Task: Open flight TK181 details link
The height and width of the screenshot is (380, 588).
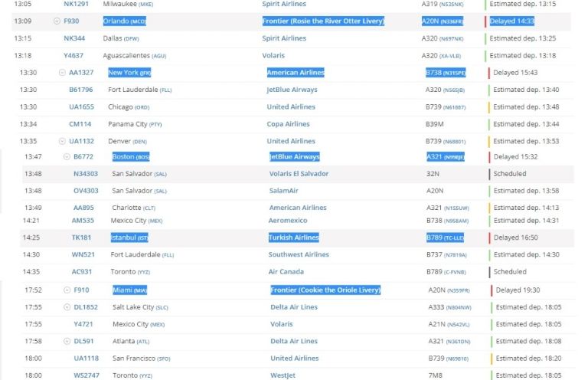Action: pos(81,237)
